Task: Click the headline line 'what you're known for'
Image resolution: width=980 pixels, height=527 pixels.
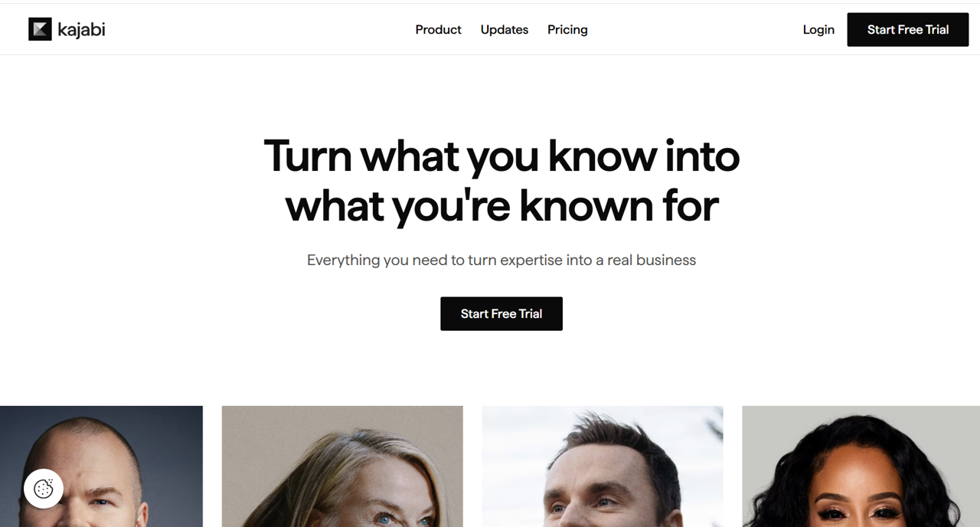Action: point(501,206)
